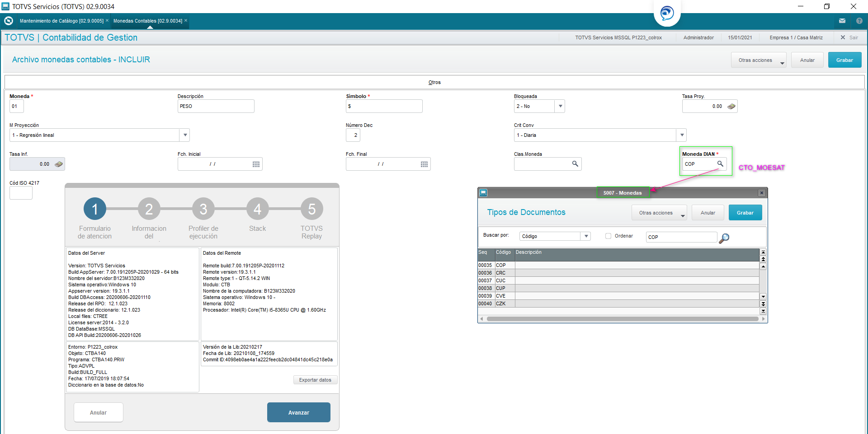
Task: Click the floating TOTVS assistant bubble icon
Action: [x=667, y=13]
